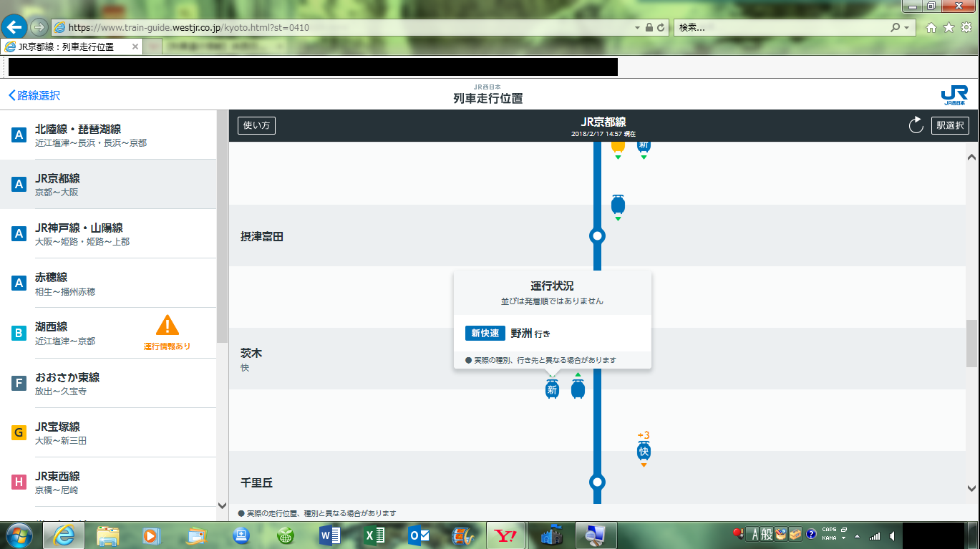Image resolution: width=980 pixels, height=549 pixels.
Task: Click the blue train above 摂津富田
Action: pyautogui.click(x=618, y=205)
